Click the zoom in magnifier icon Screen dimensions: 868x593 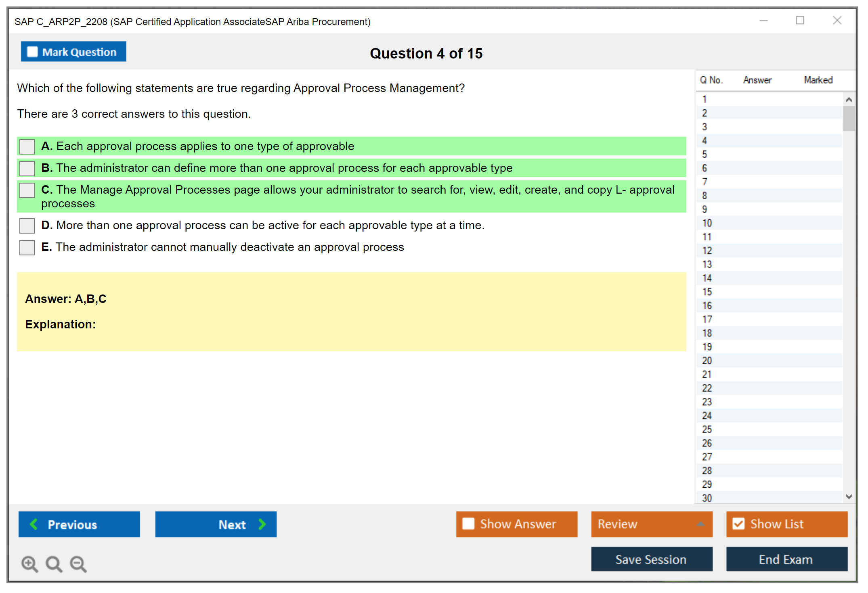point(29,564)
